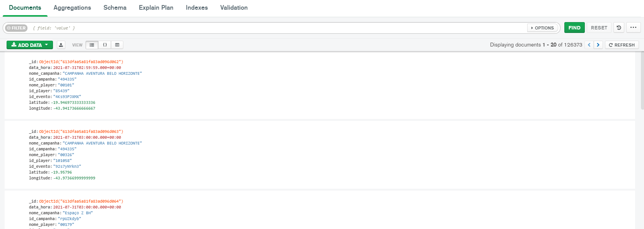Open the Explain Plan tab
This screenshot has height=229, width=644.
pyautogui.click(x=156, y=8)
